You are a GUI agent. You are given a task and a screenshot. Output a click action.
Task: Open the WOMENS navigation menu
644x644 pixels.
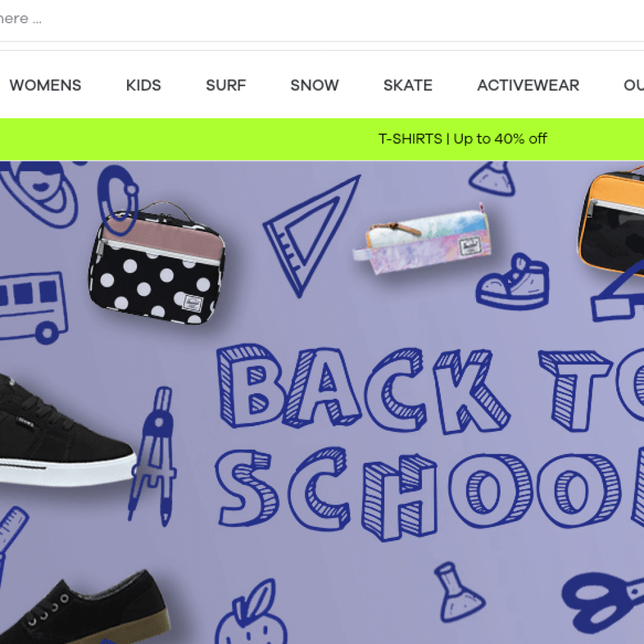click(45, 86)
